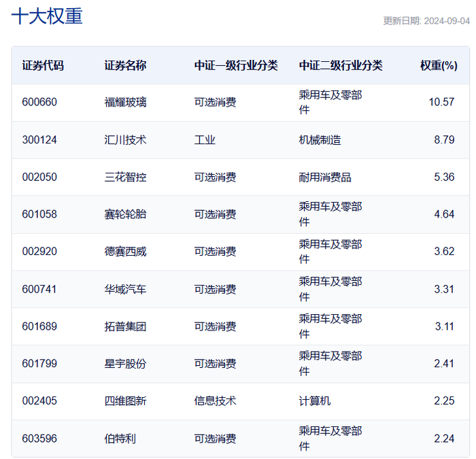Select the name 赛轮轮胎
The height and width of the screenshot is (459, 476).
[x=125, y=214]
